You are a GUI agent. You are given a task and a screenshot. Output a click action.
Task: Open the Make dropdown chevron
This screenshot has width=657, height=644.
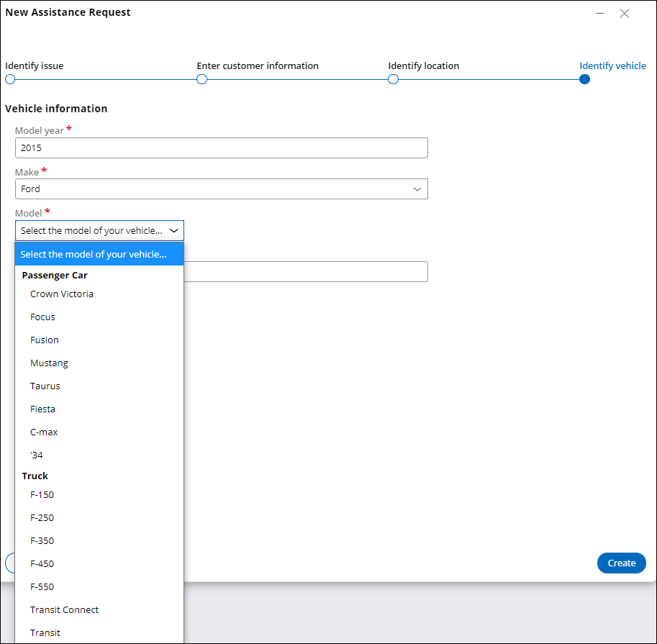coord(417,189)
